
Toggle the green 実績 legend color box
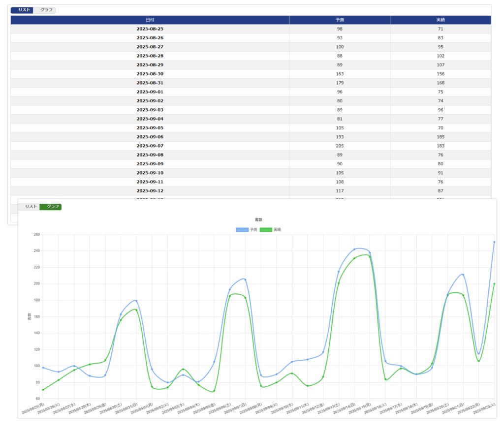pos(266,230)
